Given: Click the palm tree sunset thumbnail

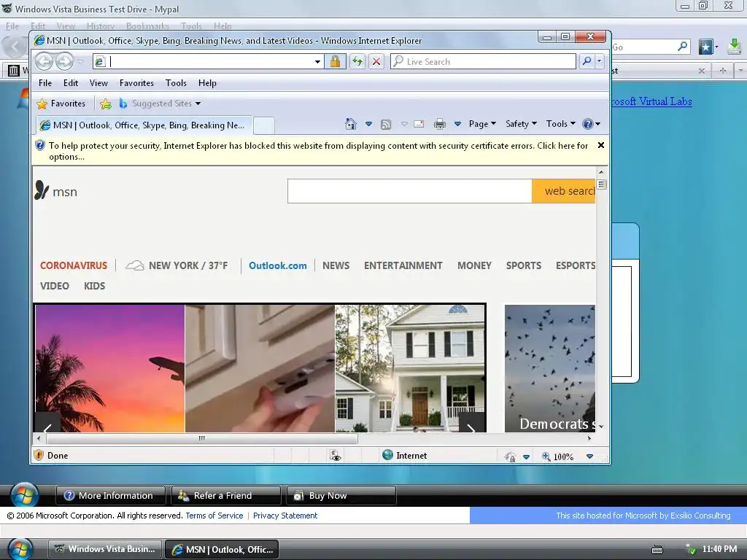Looking at the screenshot, I should (x=109, y=368).
